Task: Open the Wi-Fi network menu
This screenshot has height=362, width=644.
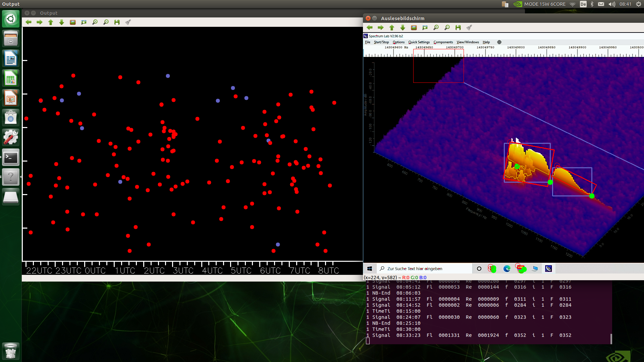Action: [x=573, y=4]
